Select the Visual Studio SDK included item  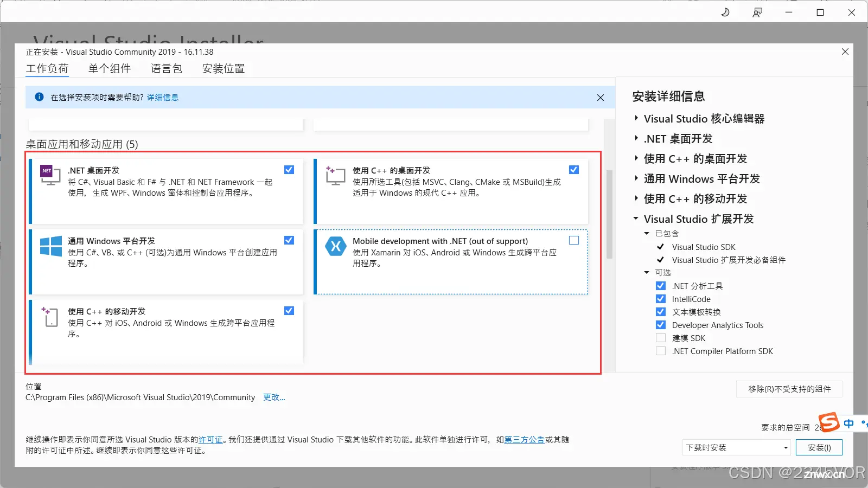point(704,247)
